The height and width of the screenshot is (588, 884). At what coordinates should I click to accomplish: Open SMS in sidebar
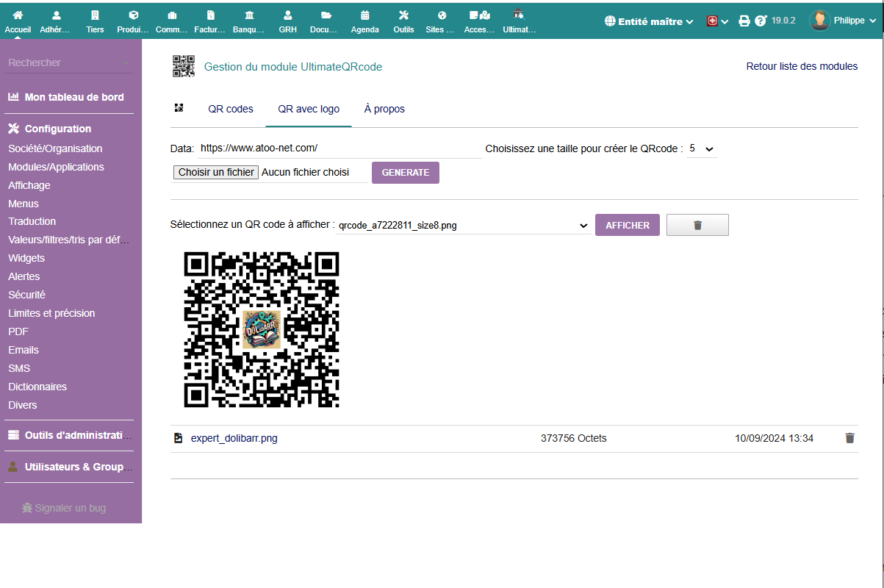click(19, 368)
